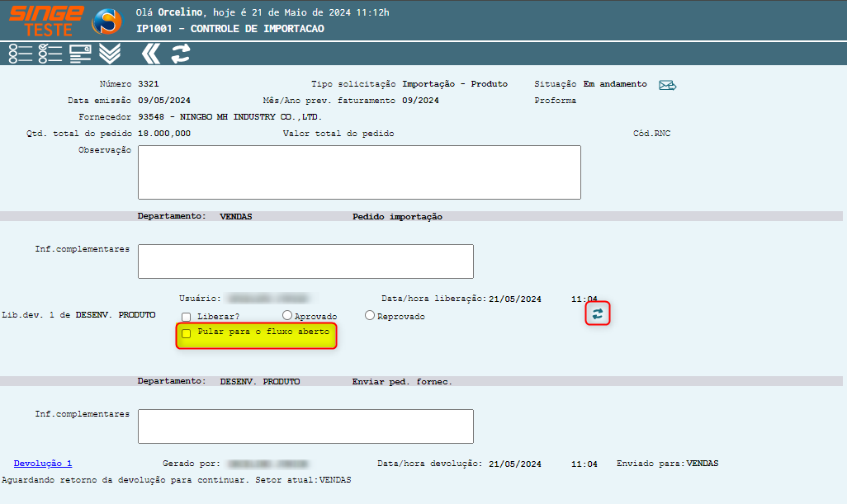Click the SINGE TESTE logo
Viewport: 847px width, 504px height.
point(45,21)
